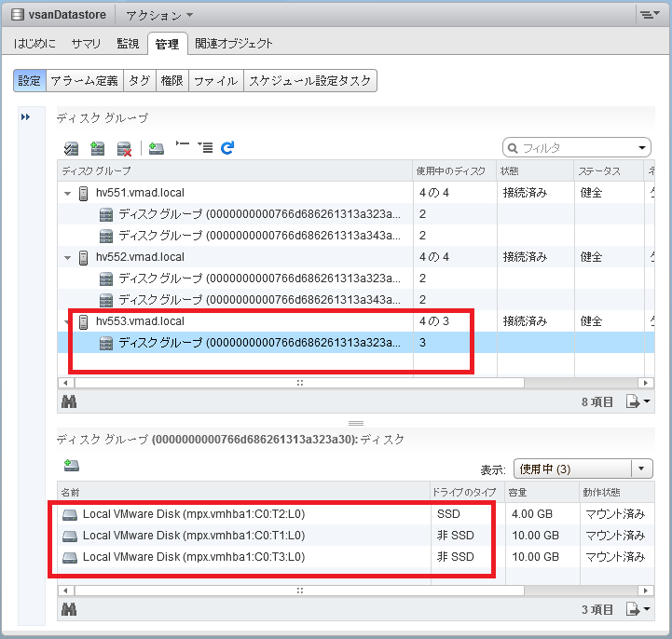Click the right scroll arrow of the disk groups table
672x639 pixels.
pyautogui.click(x=645, y=383)
